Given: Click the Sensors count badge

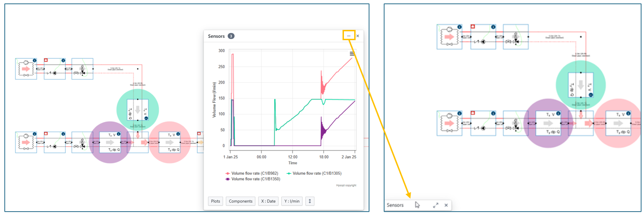Looking at the screenshot, I should [x=231, y=36].
